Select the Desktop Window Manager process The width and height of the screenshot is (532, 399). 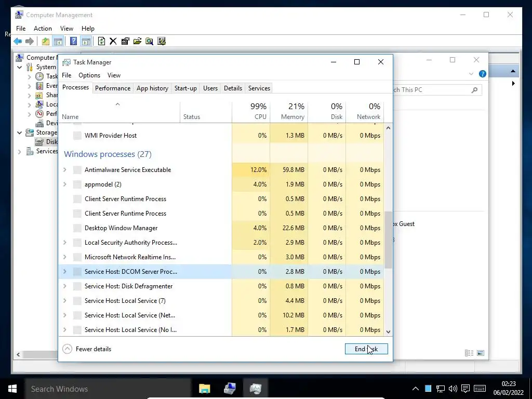point(221,228)
